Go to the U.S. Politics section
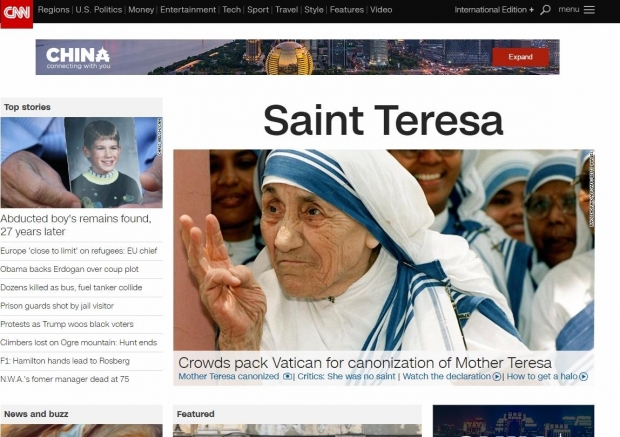This screenshot has height=437, width=620. point(99,10)
